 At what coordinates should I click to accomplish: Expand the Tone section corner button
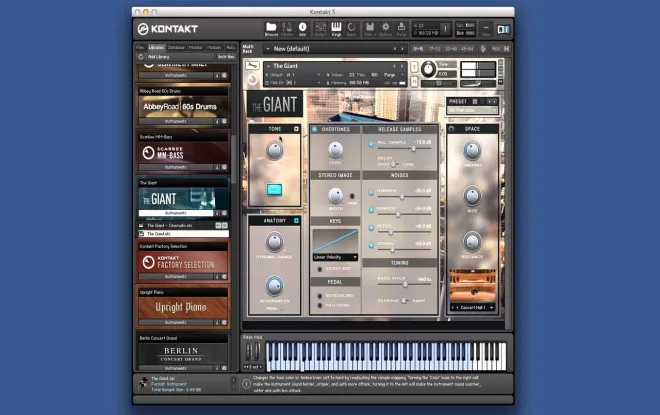[296, 129]
